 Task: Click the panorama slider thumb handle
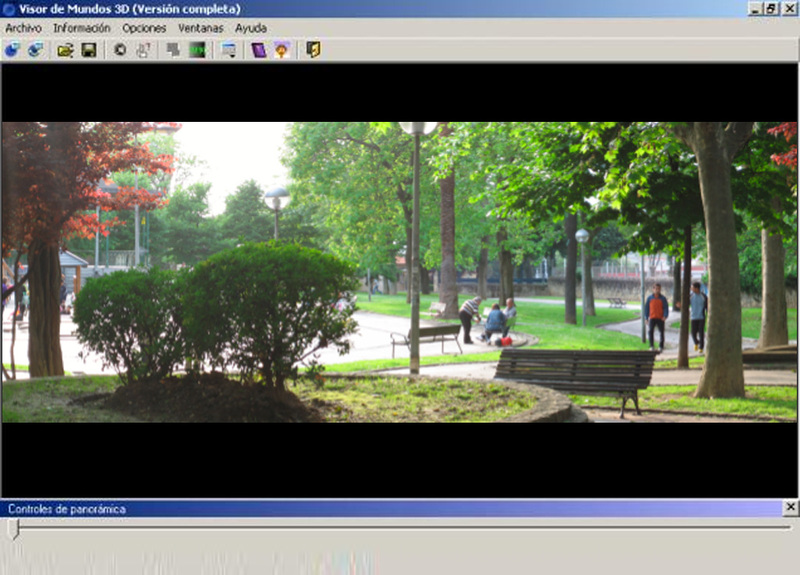coord(15,529)
